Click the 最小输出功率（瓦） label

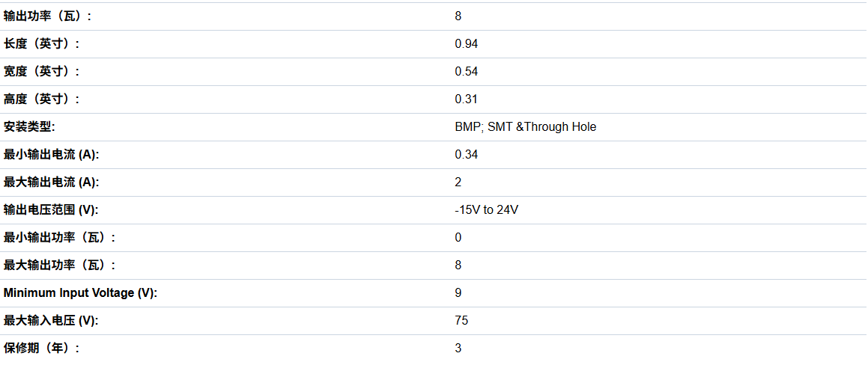coord(60,237)
